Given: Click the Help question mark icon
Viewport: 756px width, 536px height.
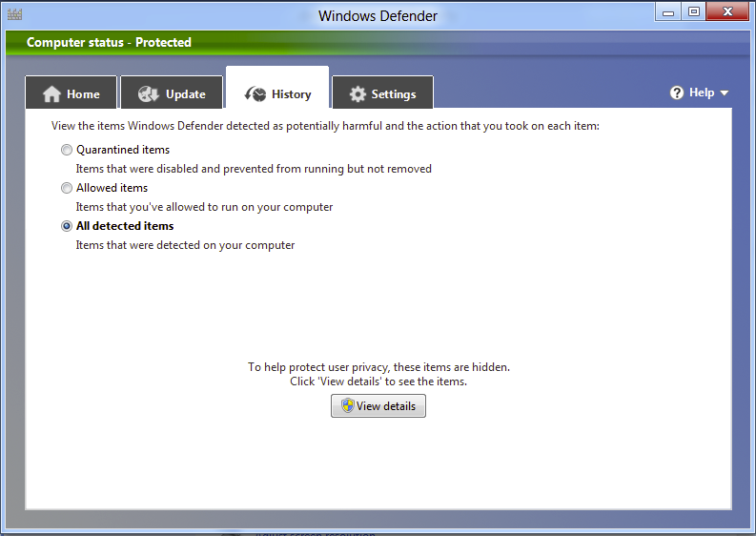Looking at the screenshot, I should pyautogui.click(x=677, y=93).
